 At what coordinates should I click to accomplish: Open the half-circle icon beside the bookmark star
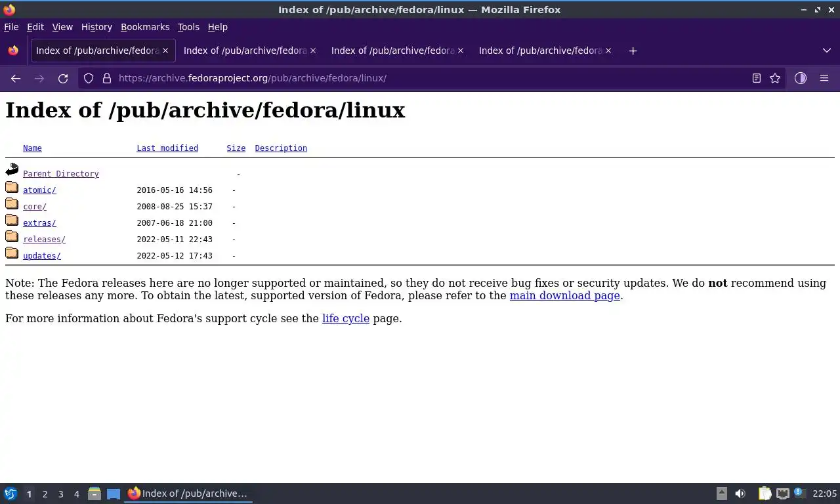801,78
